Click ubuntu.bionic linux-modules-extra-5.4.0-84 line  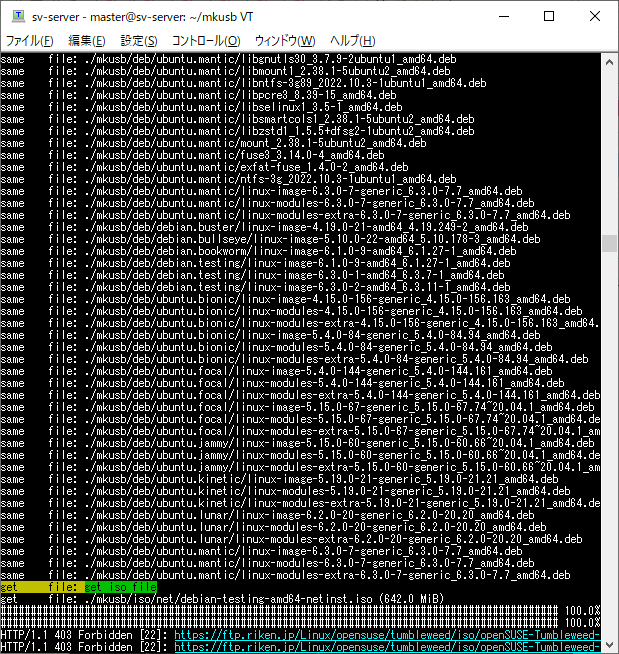[x=294, y=360]
